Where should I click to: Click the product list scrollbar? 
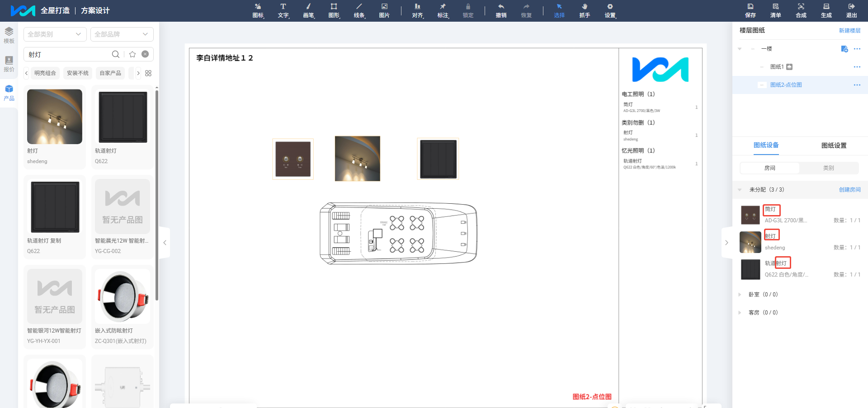point(157,194)
